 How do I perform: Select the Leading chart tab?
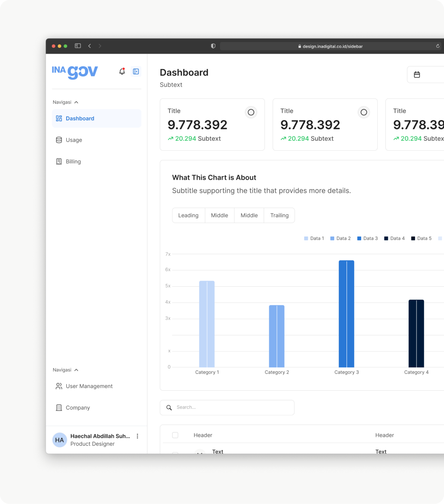click(x=188, y=215)
